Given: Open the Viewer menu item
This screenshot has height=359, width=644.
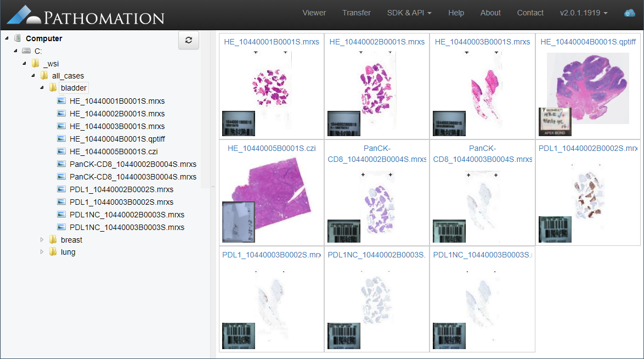Looking at the screenshot, I should [314, 13].
